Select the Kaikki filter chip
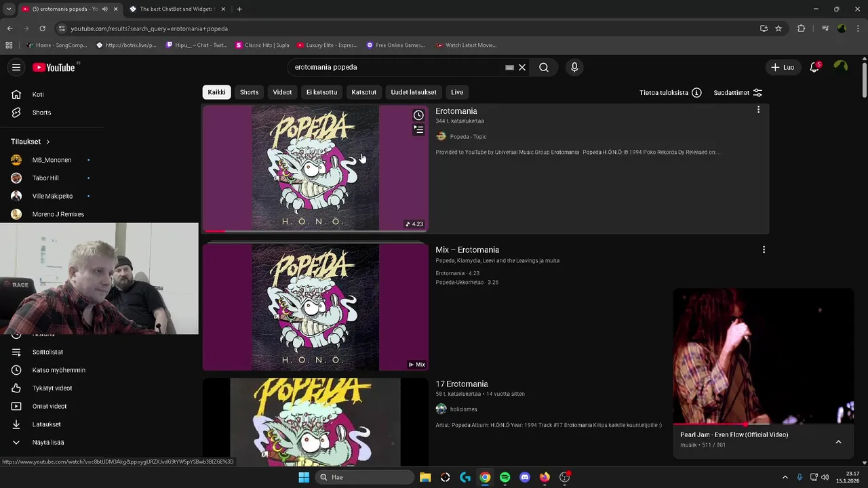The height and width of the screenshot is (488, 868). (216, 92)
